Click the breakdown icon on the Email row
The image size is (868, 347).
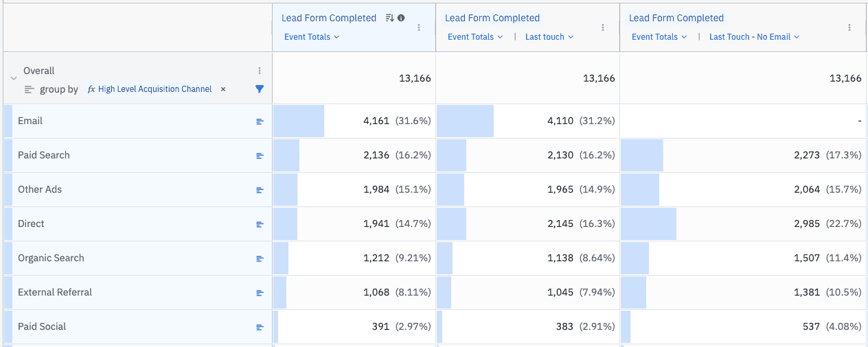(260, 121)
